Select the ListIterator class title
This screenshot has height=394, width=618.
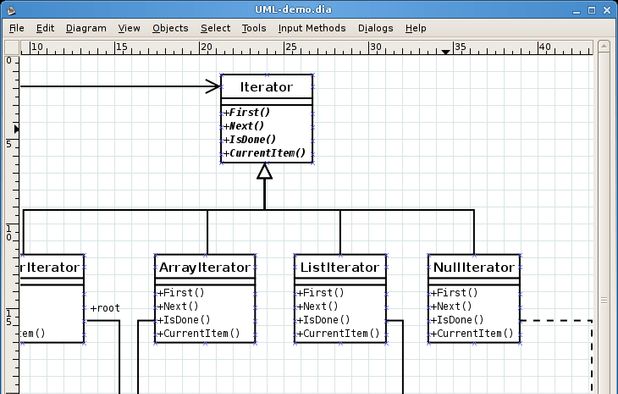click(x=340, y=268)
